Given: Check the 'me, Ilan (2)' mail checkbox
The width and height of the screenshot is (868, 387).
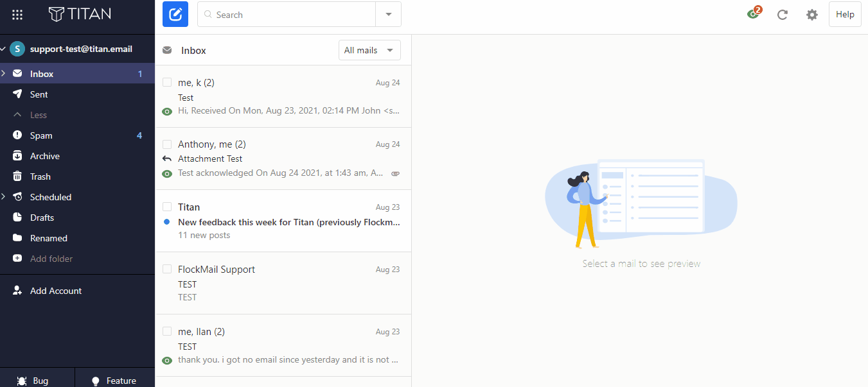Looking at the screenshot, I should tap(167, 331).
